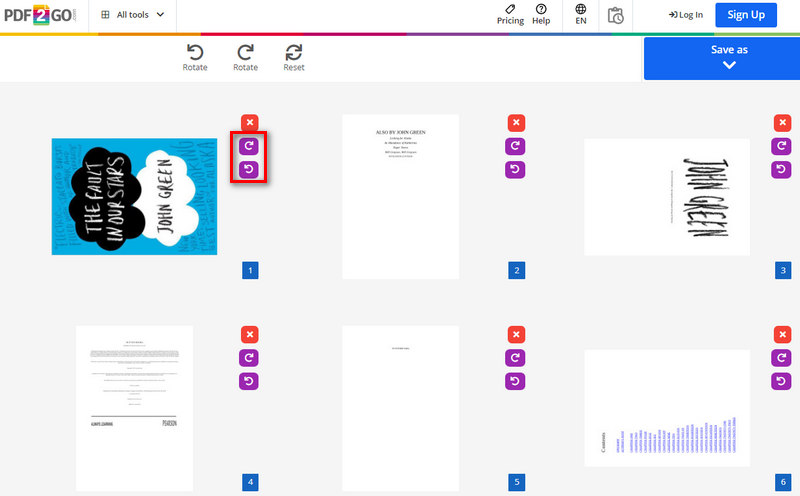Select the John Green signature page thumbnail

click(x=667, y=196)
